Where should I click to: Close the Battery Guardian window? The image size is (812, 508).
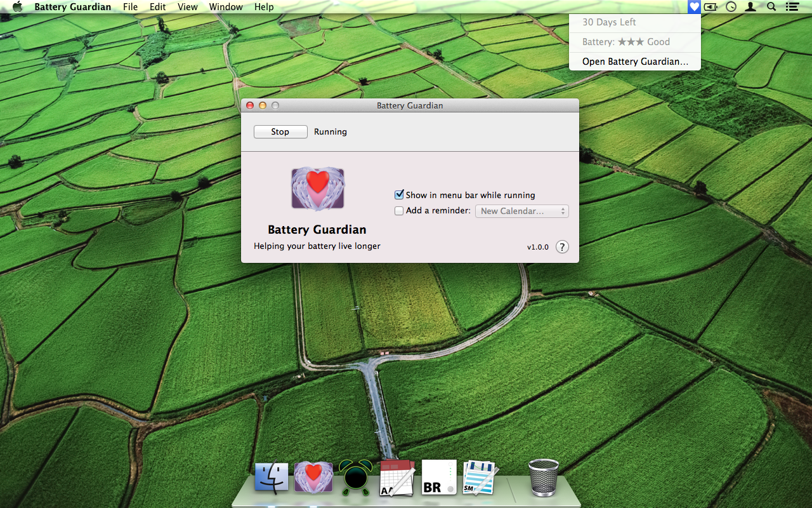pos(250,105)
